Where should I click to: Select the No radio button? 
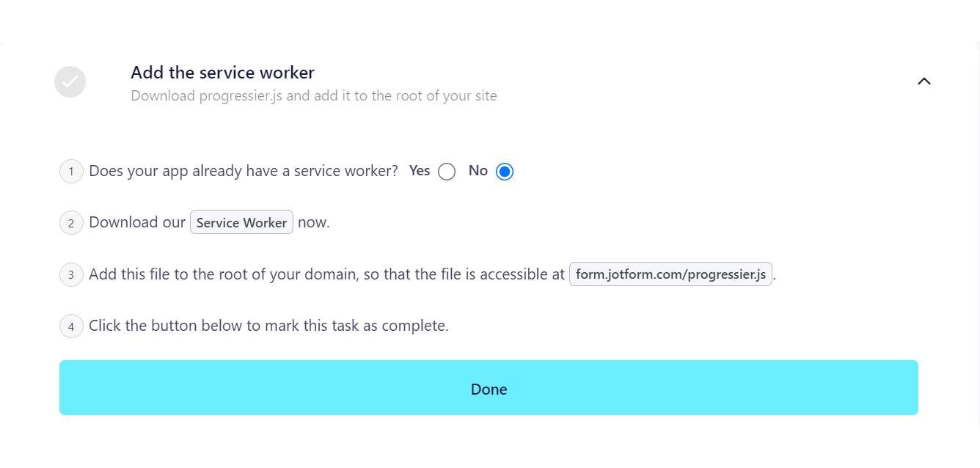505,172
